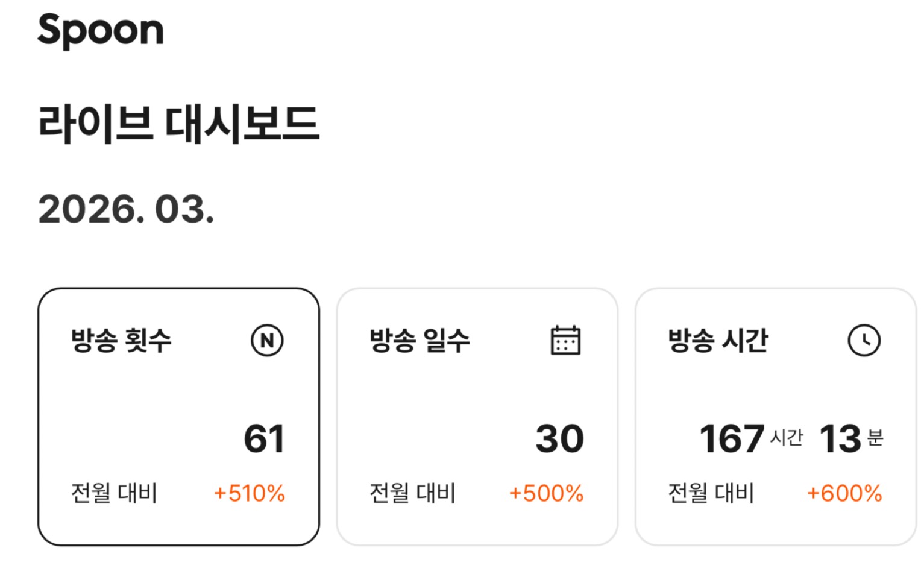Image resolution: width=924 pixels, height=565 pixels.
Task: Click the +510% change indicator
Action: click(250, 493)
